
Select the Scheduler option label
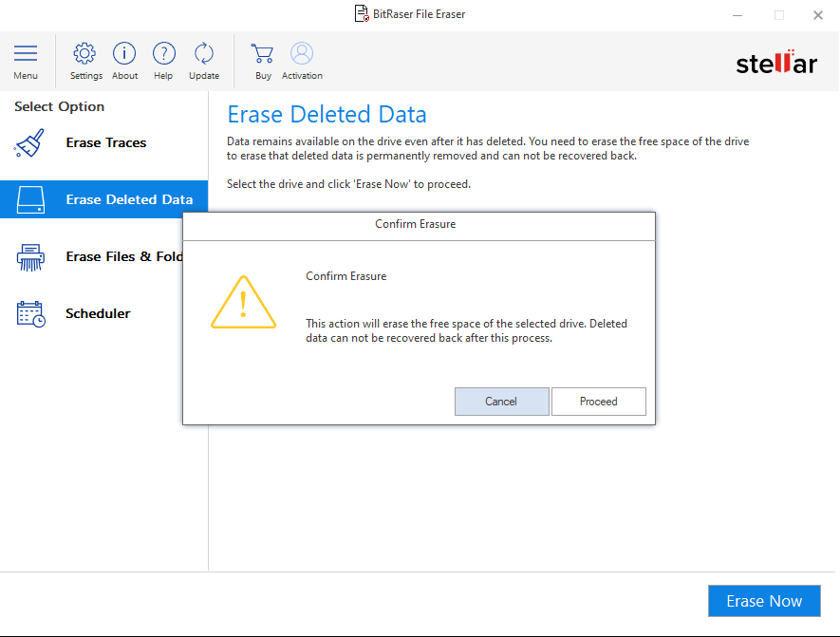[98, 313]
